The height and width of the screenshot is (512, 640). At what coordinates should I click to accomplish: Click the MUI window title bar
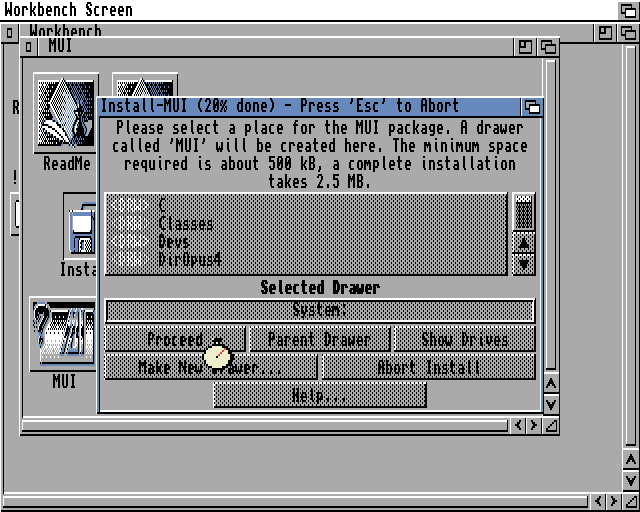coord(276,47)
